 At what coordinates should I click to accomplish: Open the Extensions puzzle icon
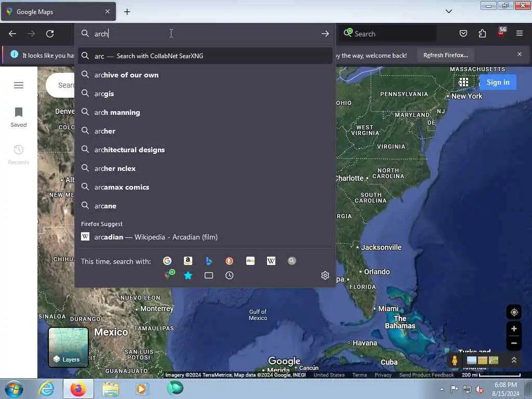pyautogui.click(x=482, y=33)
